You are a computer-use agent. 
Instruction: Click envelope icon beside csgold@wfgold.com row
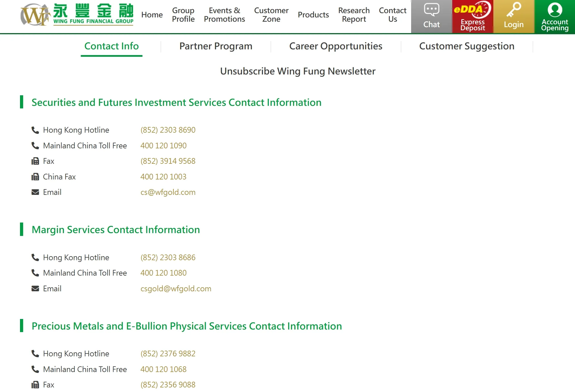(35, 289)
